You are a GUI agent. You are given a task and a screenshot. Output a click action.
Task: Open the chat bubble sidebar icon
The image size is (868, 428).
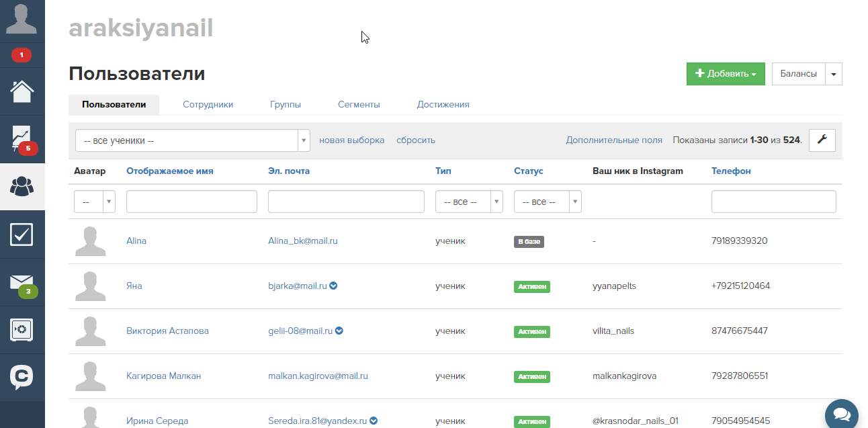point(22,377)
